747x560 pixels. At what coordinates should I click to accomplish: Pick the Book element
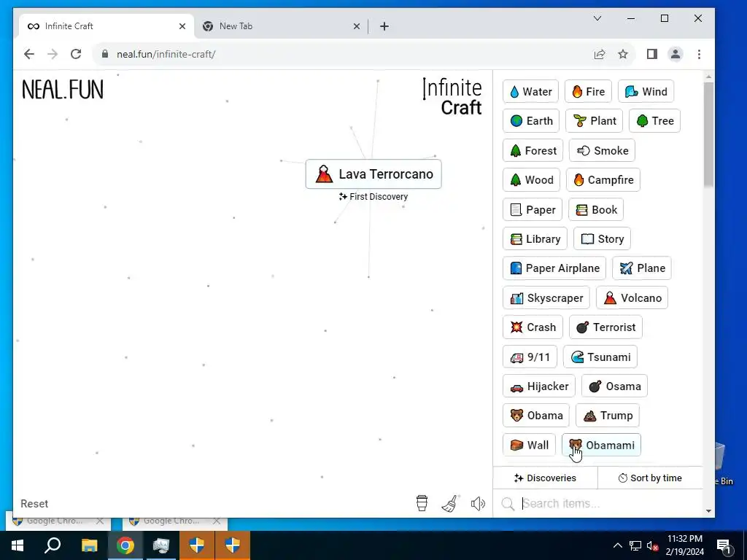pos(596,209)
